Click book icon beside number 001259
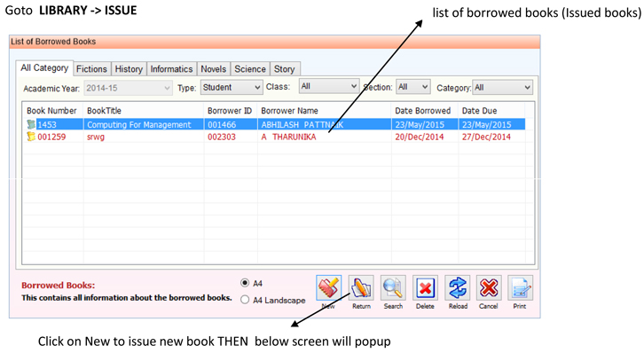 31,137
